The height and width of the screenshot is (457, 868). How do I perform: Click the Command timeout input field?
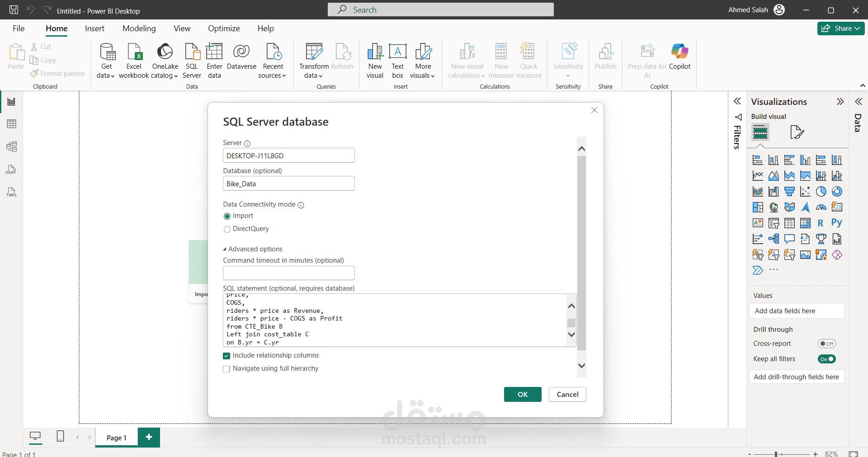click(289, 273)
